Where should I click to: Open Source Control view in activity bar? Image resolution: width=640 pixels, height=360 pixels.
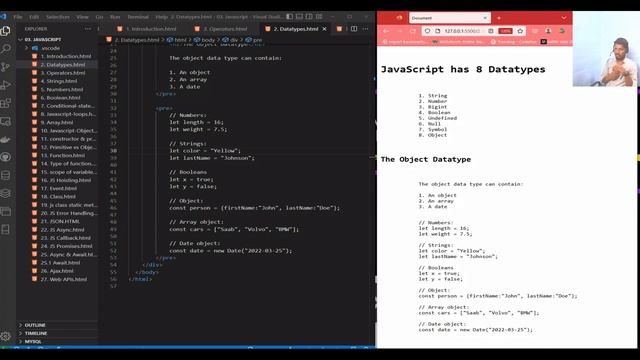coord(6,67)
